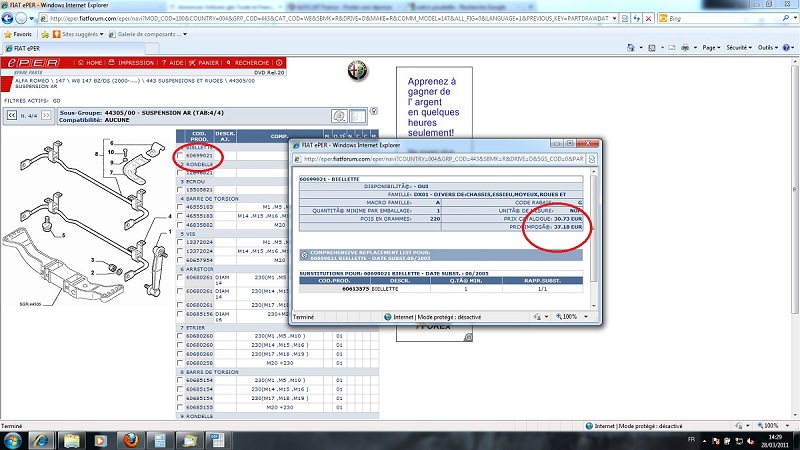Screen dimensions: 800x450
Task: Open the Page dropdown menu
Action: [x=711, y=47]
